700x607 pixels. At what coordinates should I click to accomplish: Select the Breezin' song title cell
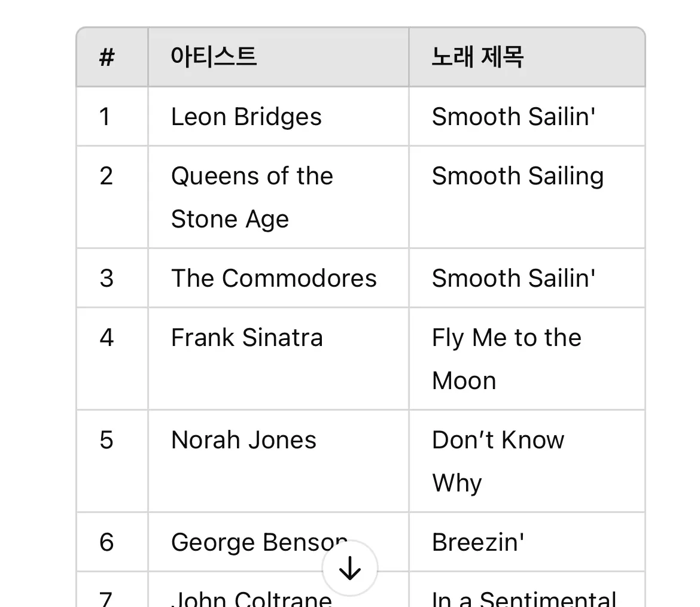(x=478, y=542)
